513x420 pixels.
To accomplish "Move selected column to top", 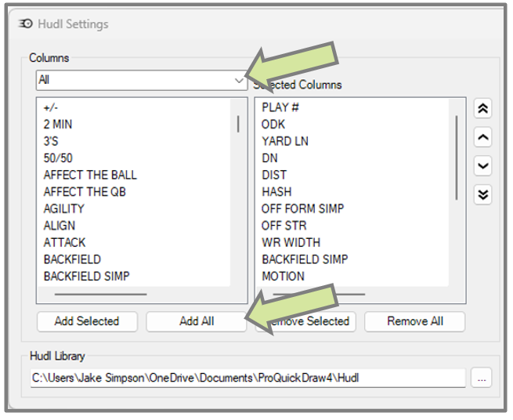I will (x=483, y=110).
